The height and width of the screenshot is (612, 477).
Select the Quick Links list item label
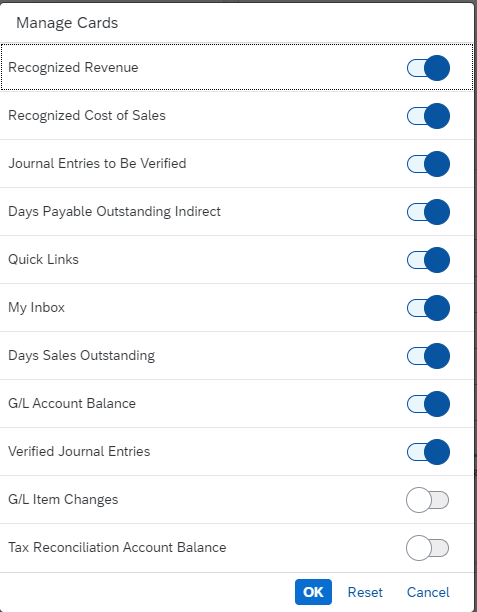pyautogui.click(x=43, y=260)
